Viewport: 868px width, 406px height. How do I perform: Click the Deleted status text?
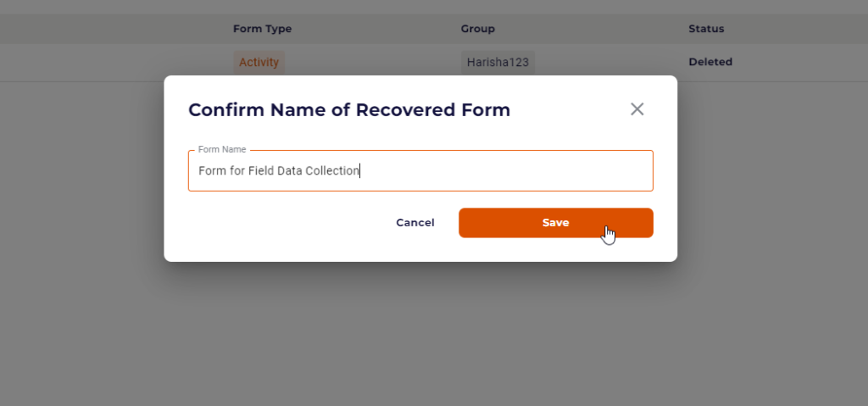tap(710, 62)
